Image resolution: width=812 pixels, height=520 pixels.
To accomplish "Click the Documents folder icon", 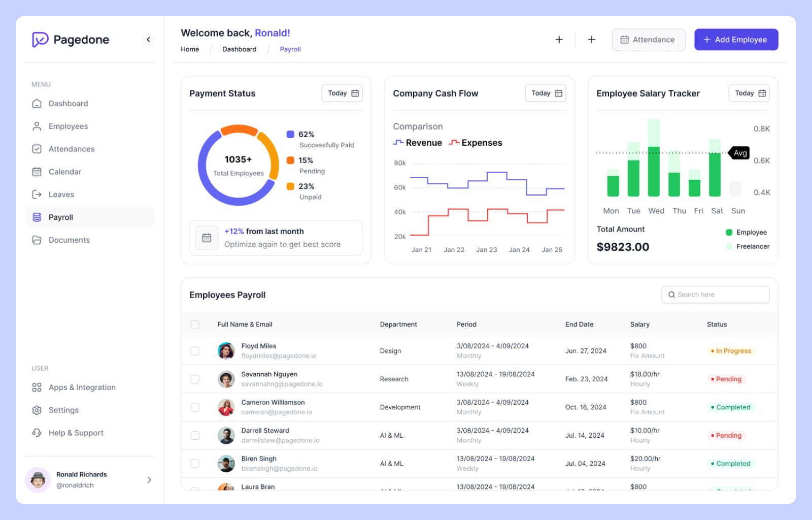I will click(37, 240).
